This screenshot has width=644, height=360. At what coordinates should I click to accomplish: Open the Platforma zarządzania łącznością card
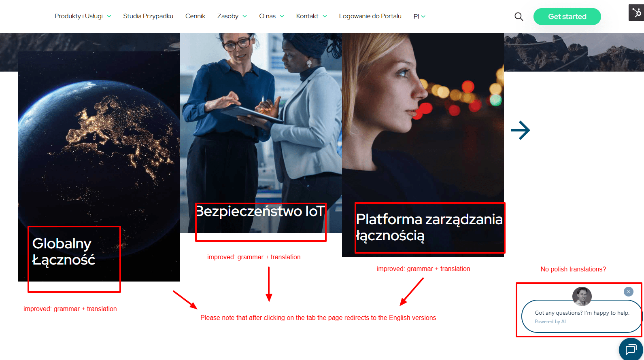click(x=423, y=145)
